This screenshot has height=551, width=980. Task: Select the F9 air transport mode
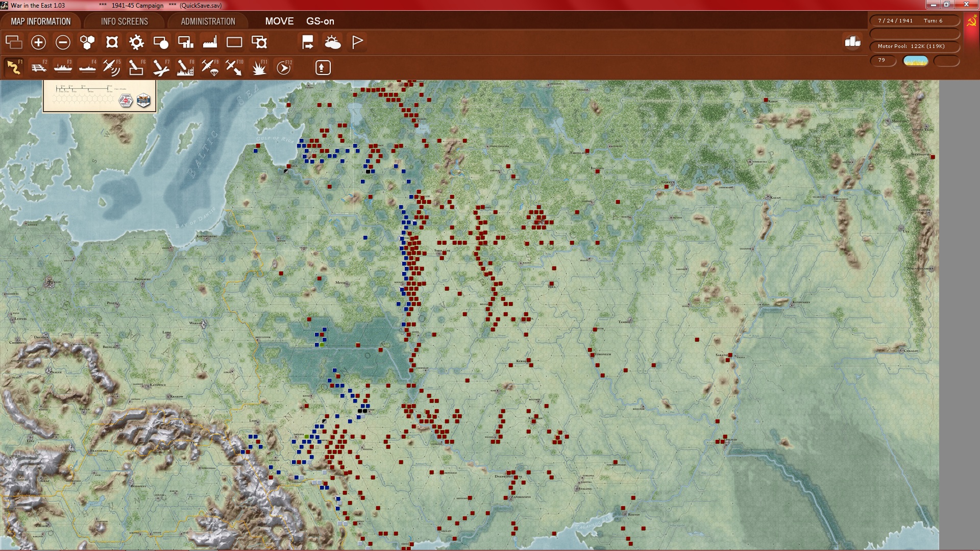point(209,67)
